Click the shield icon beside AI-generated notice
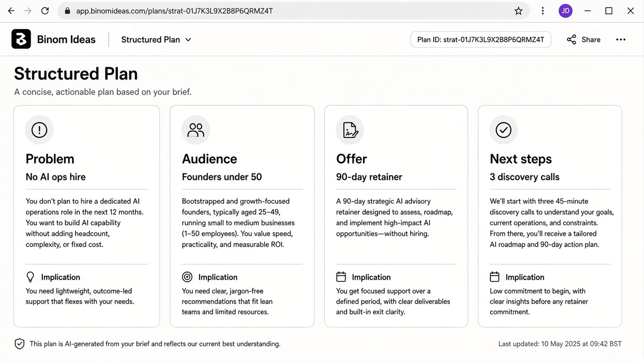 tap(20, 344)
